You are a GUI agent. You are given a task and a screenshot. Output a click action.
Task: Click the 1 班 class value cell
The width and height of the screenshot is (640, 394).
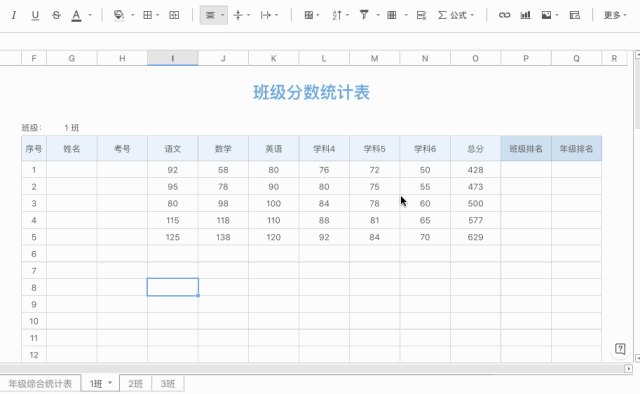[72, 128]
